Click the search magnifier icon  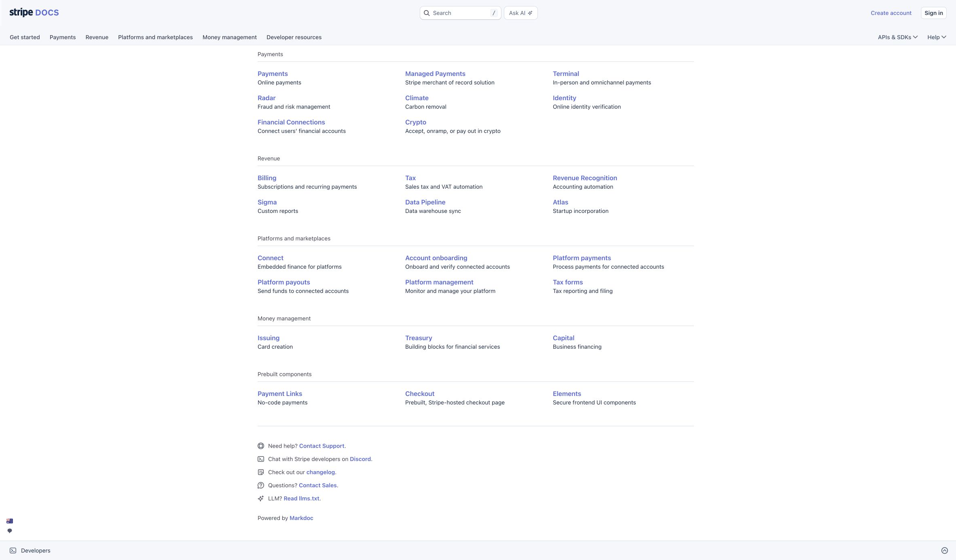coord(427,13)
